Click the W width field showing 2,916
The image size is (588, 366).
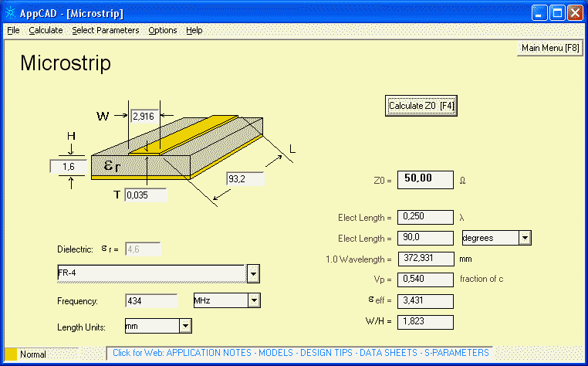144,117
